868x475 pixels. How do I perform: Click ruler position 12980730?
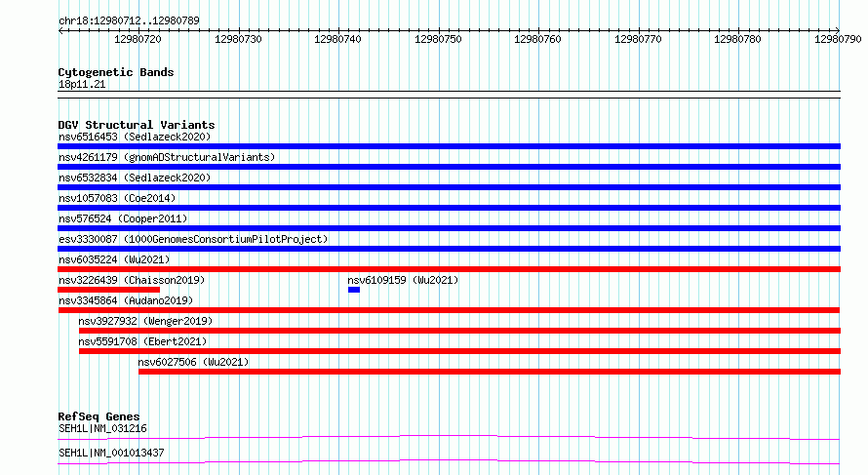(x=238, y=39)
